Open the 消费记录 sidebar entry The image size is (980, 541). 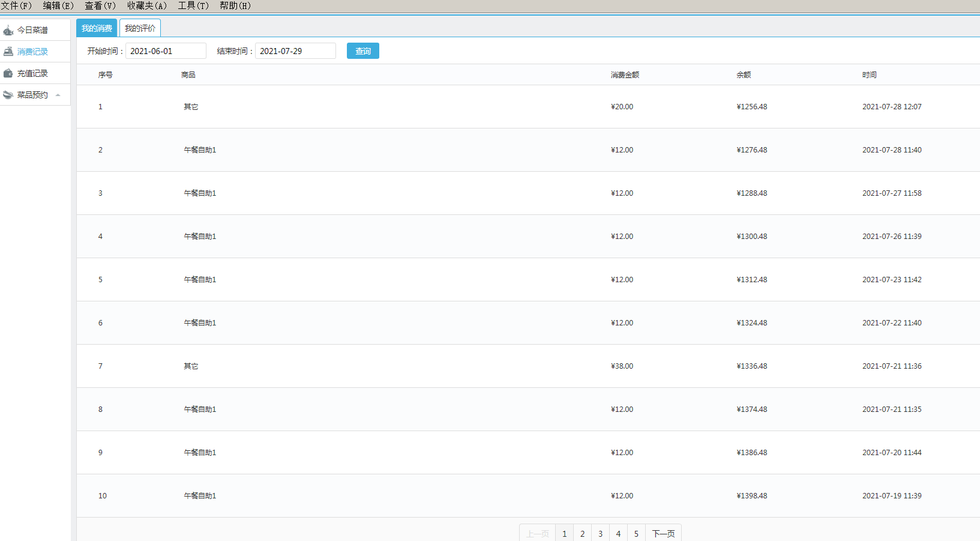click(35, 52)
